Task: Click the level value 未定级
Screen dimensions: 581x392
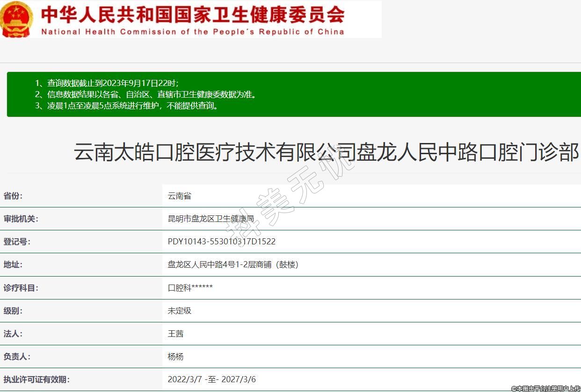Action: [x=180, y=311]
